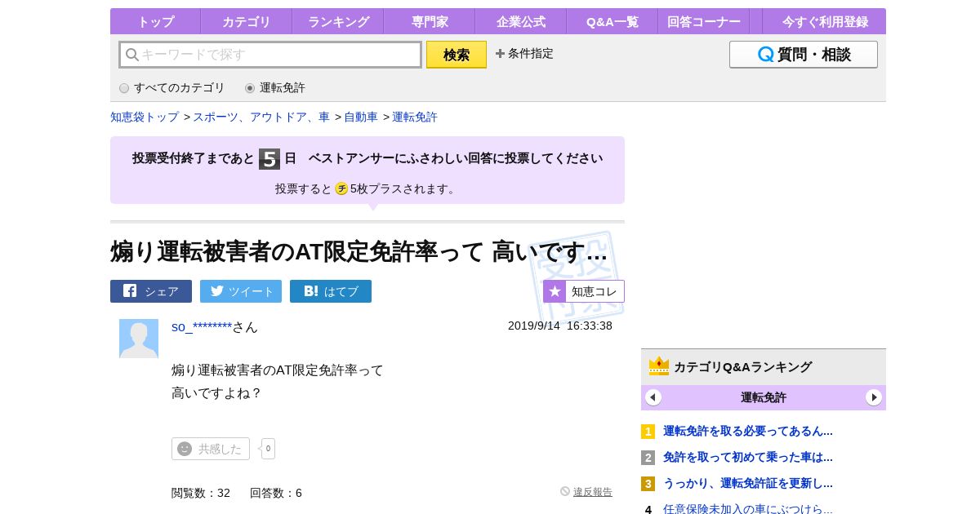Click the カテゴリQ&Aランキング heading
The height and width of the screenshot is (514, 980).
[743, 367]
